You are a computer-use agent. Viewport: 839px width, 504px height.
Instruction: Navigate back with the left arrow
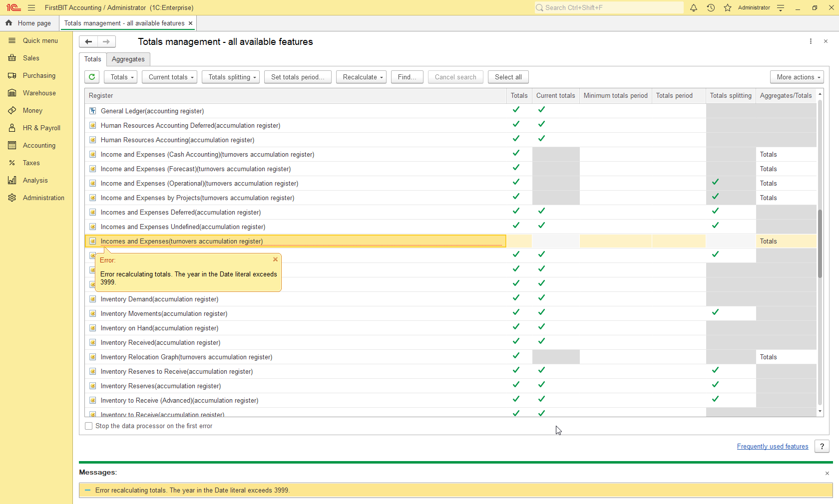click(x=88, y=42)
